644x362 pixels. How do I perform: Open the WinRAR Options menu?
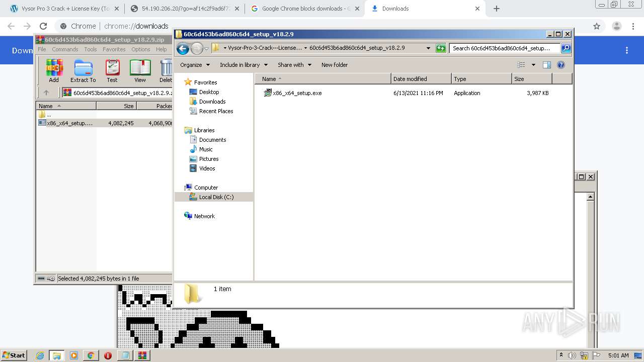pyautogui.click(x=141, y=49)
